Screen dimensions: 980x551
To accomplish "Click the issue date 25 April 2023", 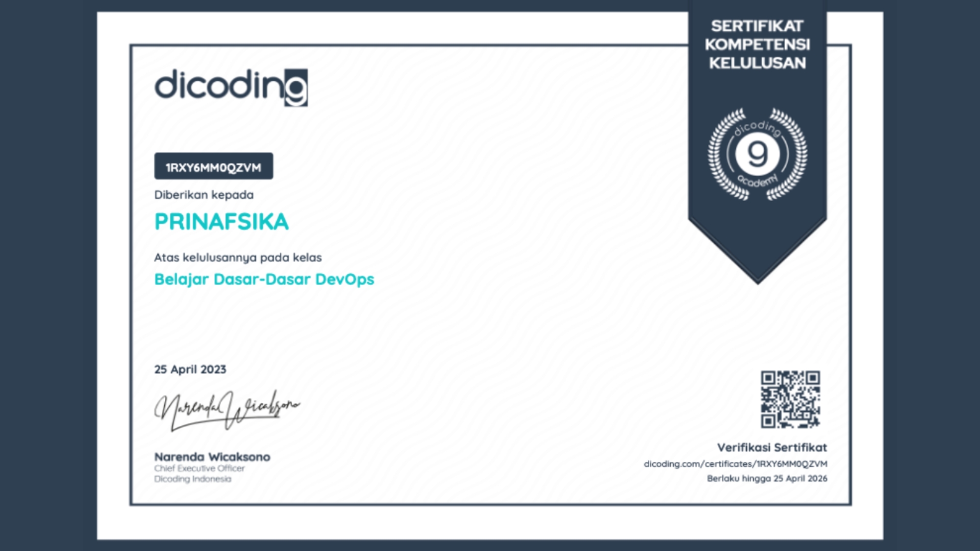I will pyautogui.click(x=190, y=369).
